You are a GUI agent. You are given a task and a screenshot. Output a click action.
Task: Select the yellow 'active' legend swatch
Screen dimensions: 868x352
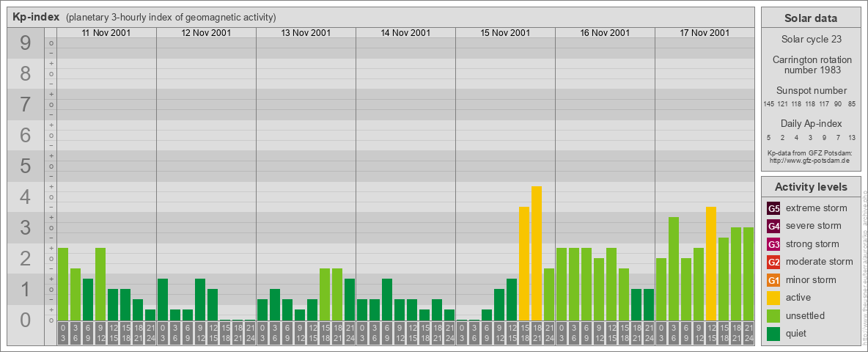pos(773,298)
